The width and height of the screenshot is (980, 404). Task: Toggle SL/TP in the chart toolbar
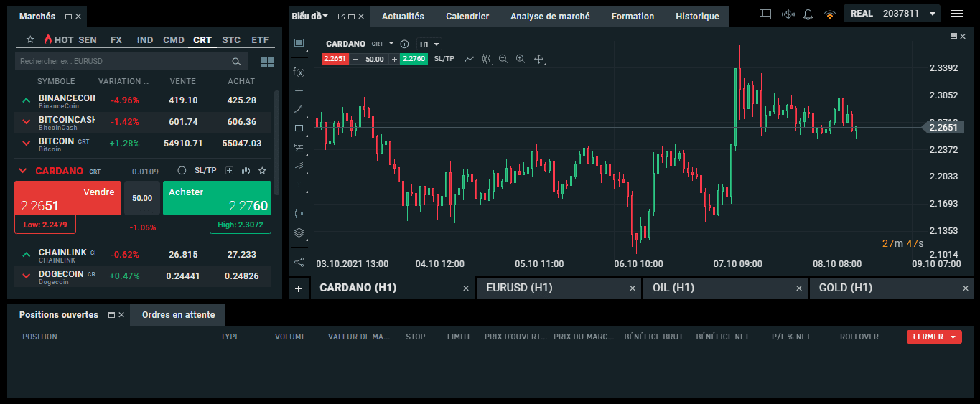444,59
